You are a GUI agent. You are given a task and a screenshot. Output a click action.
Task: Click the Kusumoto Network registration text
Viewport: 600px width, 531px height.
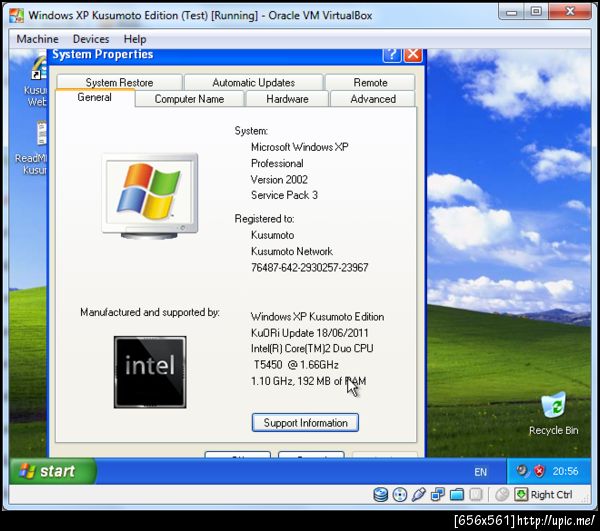[x=292, y=251]
